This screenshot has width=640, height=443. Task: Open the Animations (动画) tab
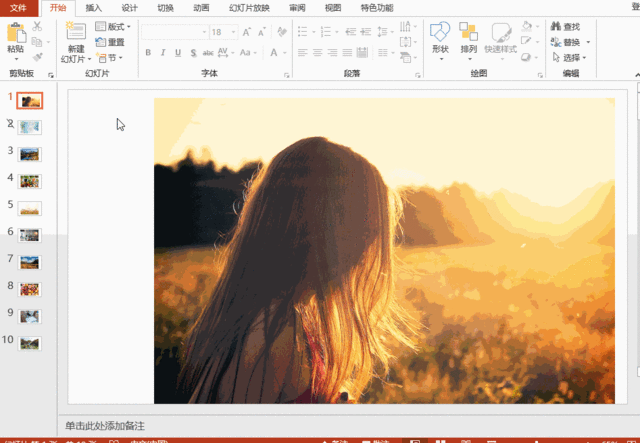coord(201,7)
